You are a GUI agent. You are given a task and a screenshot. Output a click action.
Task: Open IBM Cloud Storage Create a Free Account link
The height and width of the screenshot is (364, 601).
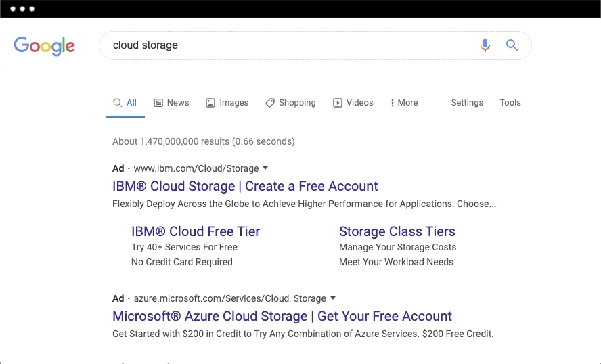point(245,186)
